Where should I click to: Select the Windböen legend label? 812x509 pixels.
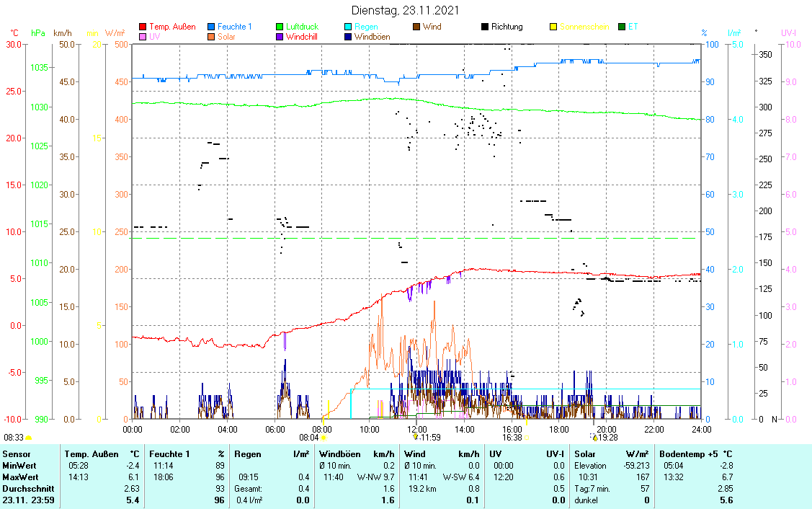(372, 37)
